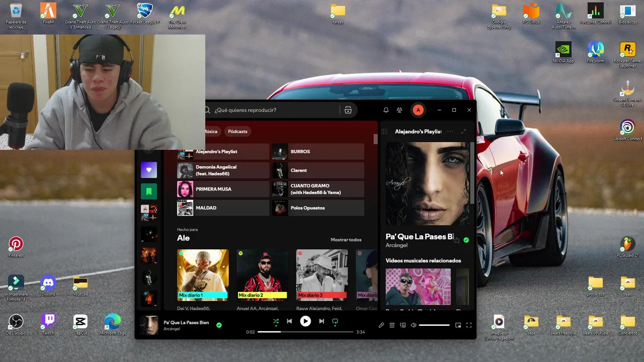Open the Clarent tile
644x362 pixels.
[318, 170]
